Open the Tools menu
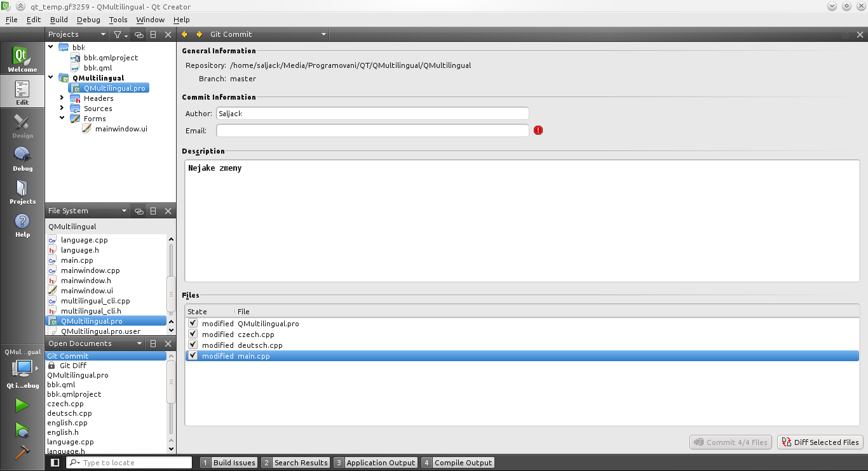The height and width of the screenshot is (471, 868). pyautogui.click(x=118, y=20)
